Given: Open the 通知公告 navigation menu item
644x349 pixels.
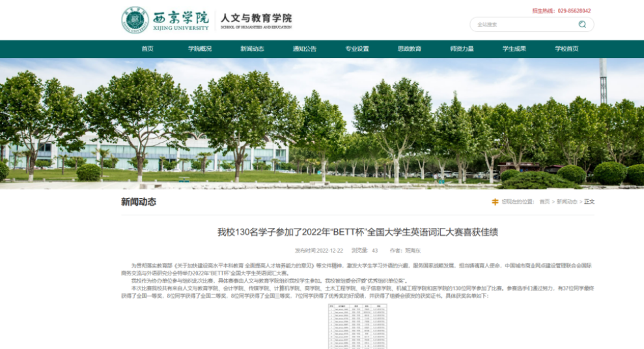Looking at the screenshot, I should (305, 49).
